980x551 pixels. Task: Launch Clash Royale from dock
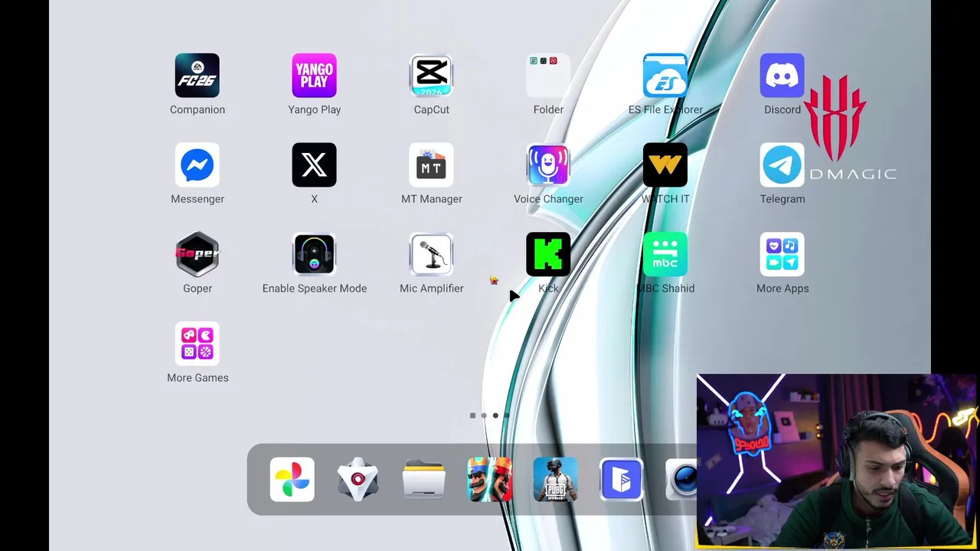[x=489, y=480]
